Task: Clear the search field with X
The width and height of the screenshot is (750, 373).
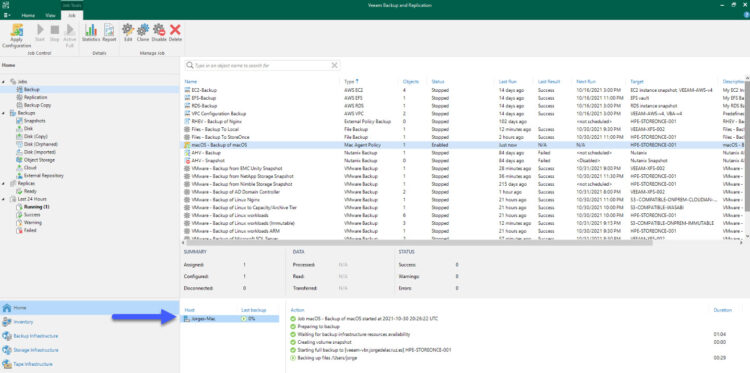Action: click(x=334, y=65)
